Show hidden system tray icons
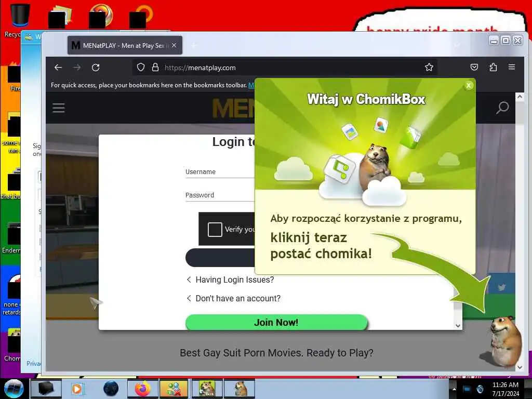 coord(454,389)
